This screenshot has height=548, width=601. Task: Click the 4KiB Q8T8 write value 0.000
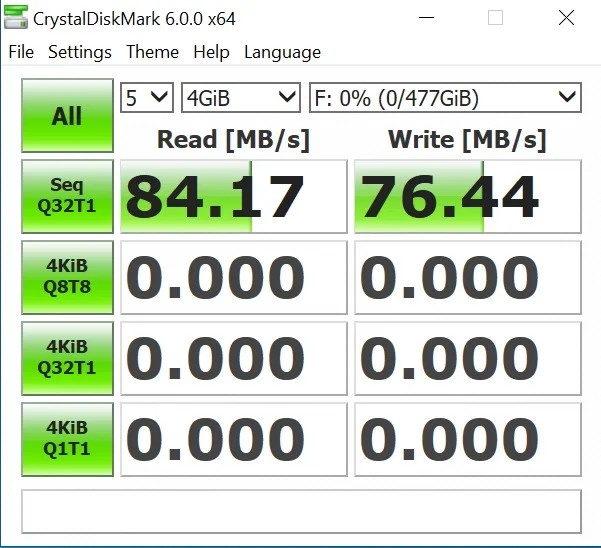tap(468, 277)
